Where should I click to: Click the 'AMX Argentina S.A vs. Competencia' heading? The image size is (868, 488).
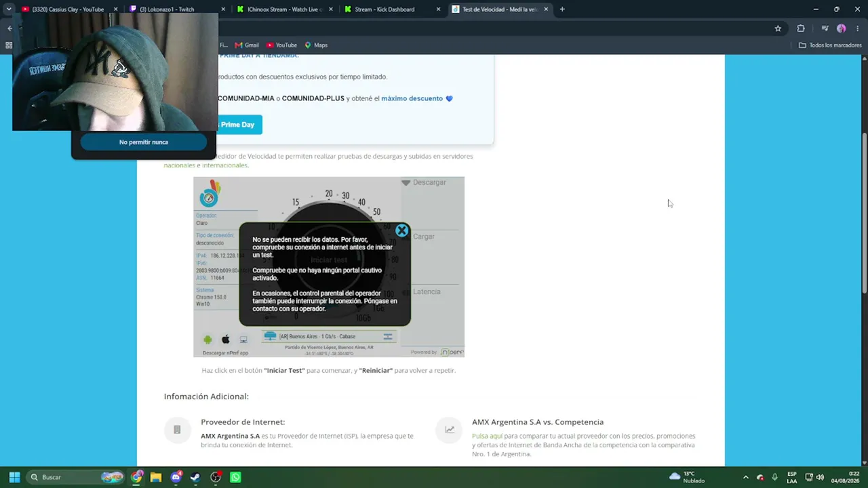tap(538, 422)
